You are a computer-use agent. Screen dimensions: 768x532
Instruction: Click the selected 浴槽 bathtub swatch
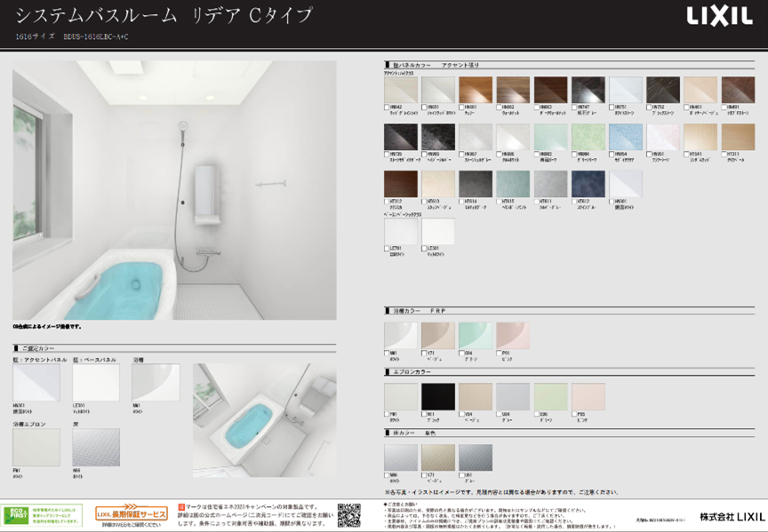[x=156, y=383]
